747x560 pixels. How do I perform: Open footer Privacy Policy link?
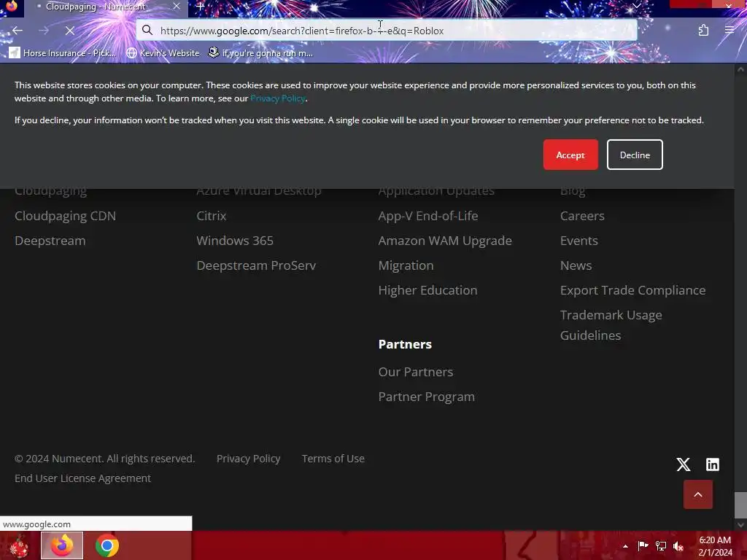pyautogui.click(x=248, y=459)
